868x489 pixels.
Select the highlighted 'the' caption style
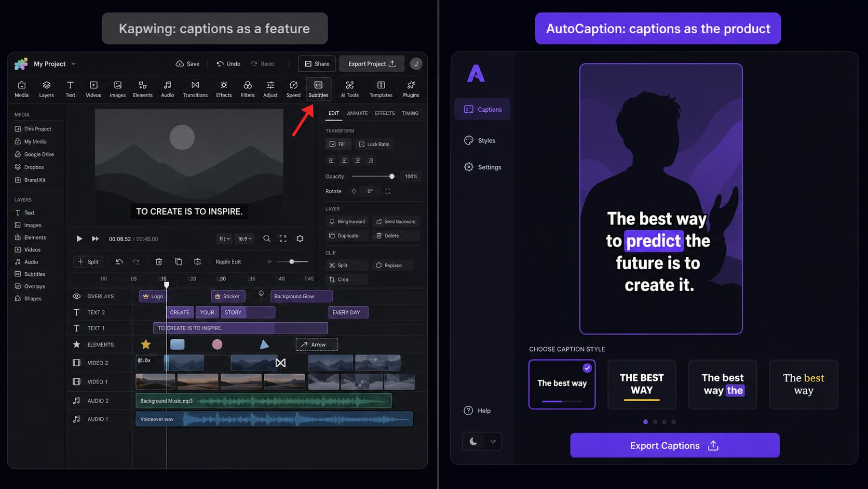coord(723,385)
